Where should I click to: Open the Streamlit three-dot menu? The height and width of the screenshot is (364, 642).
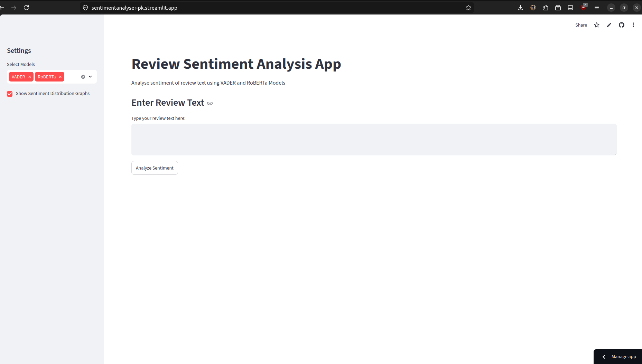coord(633,25)
